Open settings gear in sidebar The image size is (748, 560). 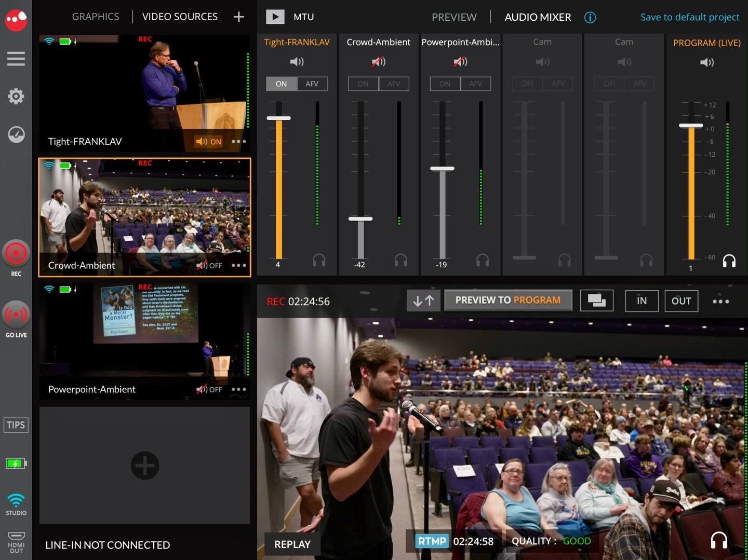[16, 96]
